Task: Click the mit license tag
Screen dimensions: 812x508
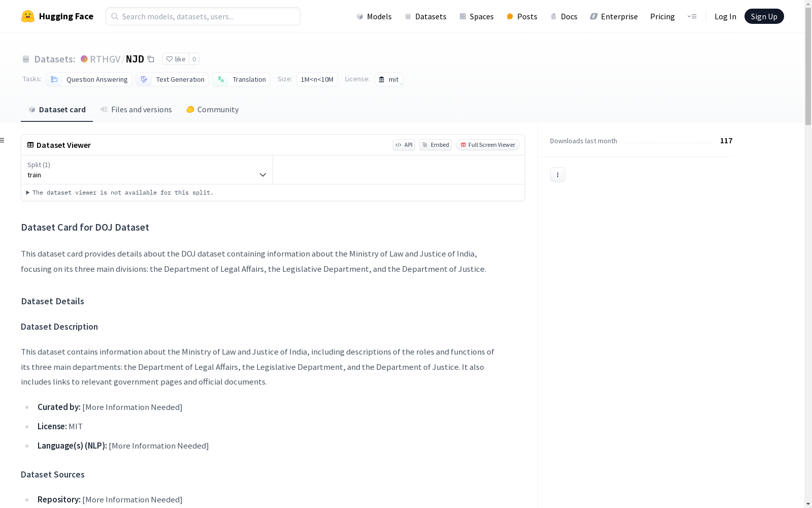Action: (x=389, y=79)
